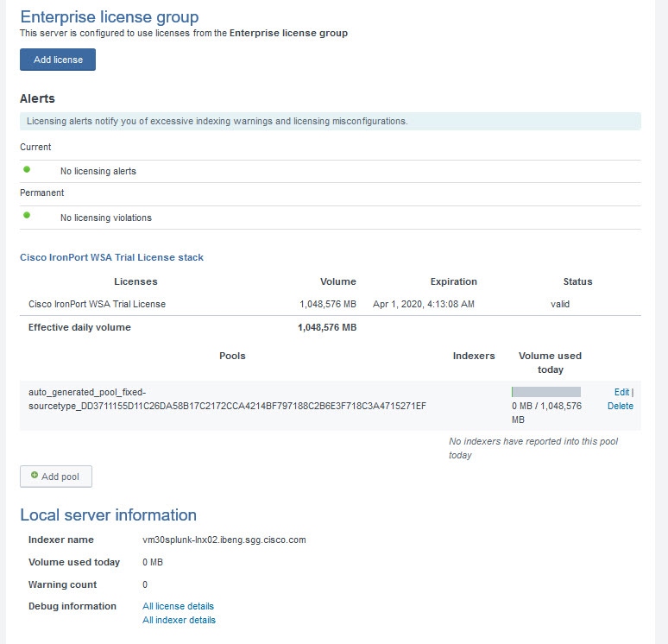Click the expiration date Apr 1, 2020, 4:13:08 AM
This screenshot has width=668, height=644.
click(424, 304)
